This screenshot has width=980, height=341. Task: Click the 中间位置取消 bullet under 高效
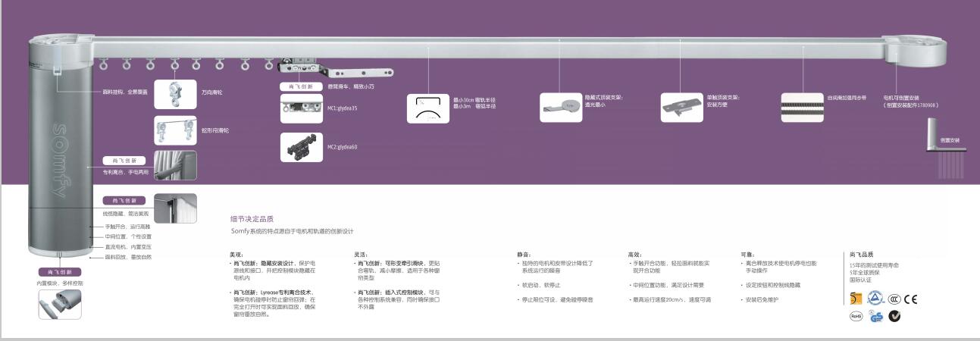[x=668, y=285]
